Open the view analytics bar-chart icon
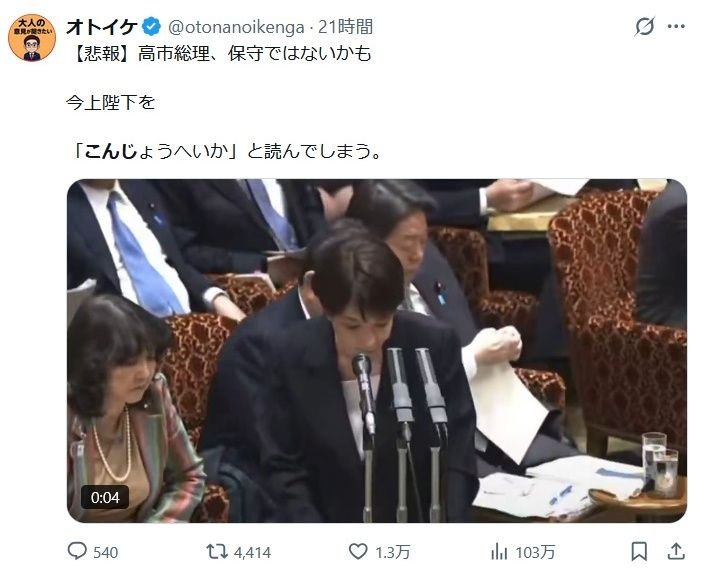Screen dimensions: 705x568 point(499,551)
